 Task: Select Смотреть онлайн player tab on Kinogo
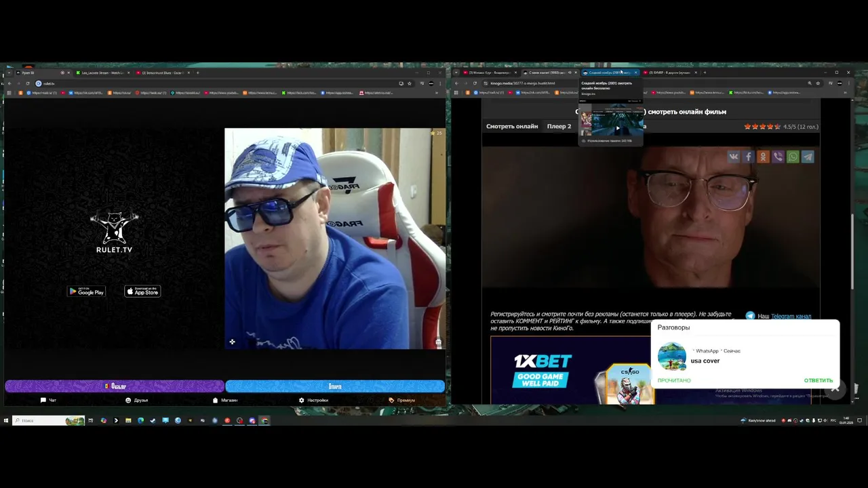coord(512,126)
